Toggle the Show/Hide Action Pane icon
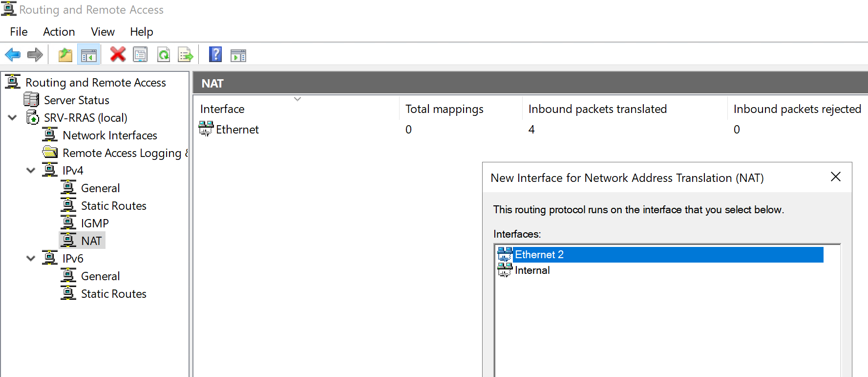 pos(238,55)
